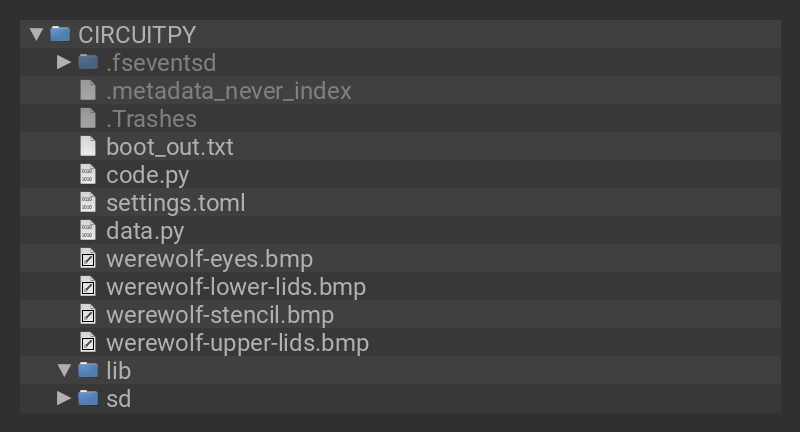800x432 pixels.
Task: Select werewolf-lower-lids.bmp in the file tree
Action: [x=236, y=287]
